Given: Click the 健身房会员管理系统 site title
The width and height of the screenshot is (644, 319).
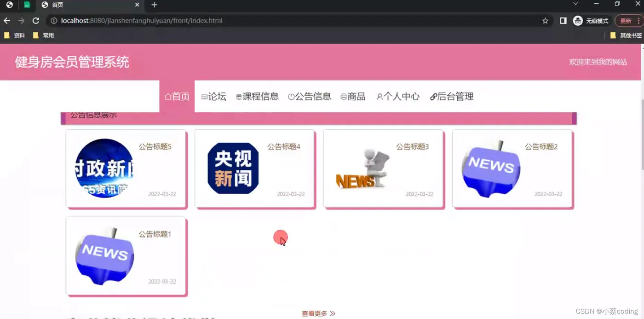Looking at the screenshot, I should [72, 62].
